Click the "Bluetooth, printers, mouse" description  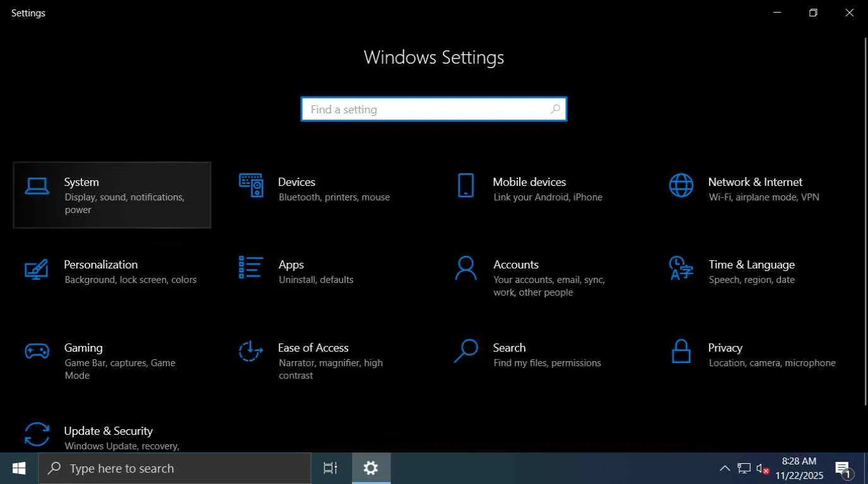tap(334, 197)
